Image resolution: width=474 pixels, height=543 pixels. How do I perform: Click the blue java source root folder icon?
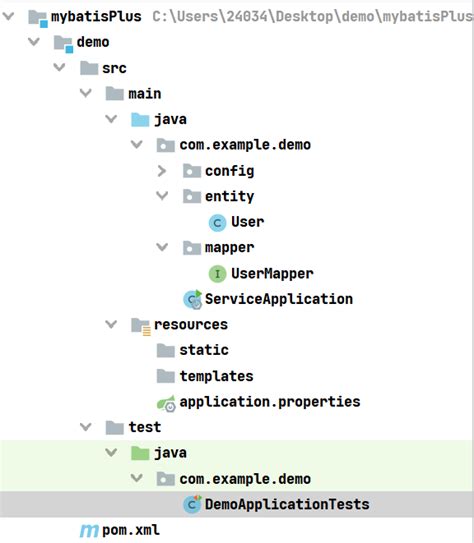click(x=140, y=120)
